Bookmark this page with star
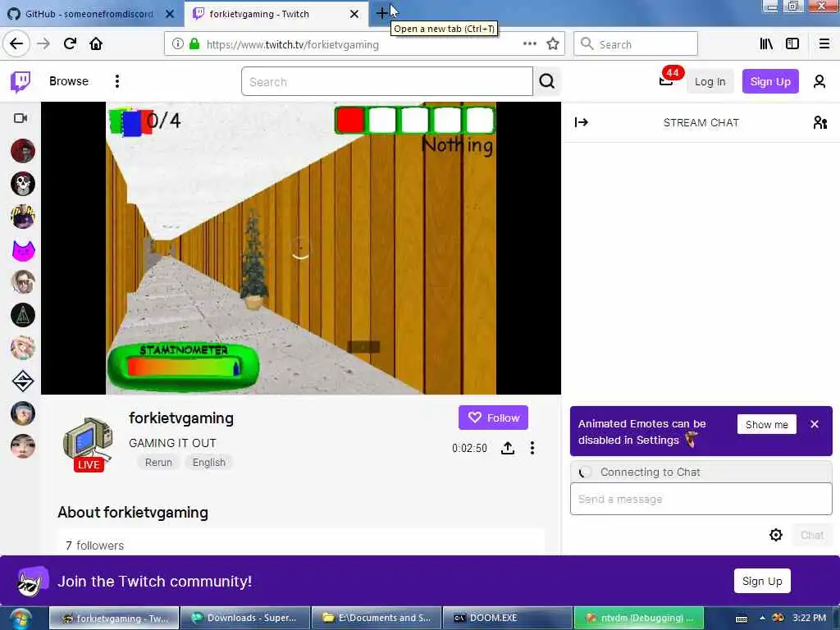The width and height of the screenshot is (840, 630). point(553,44)
